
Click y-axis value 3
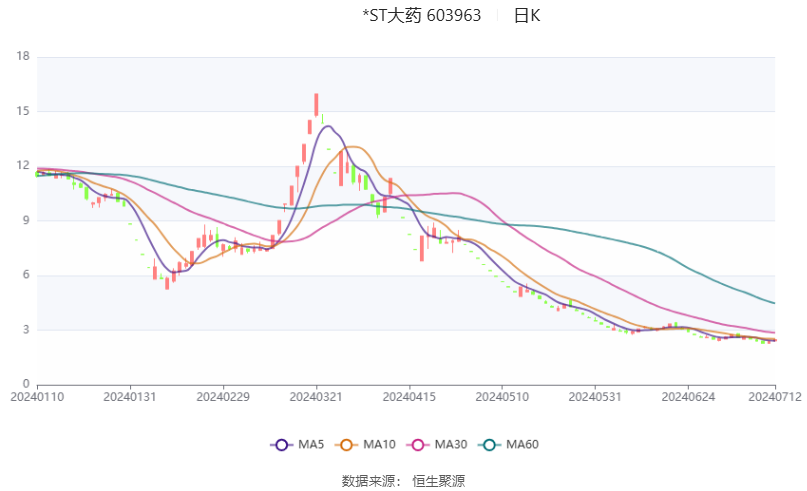(x=26, y=329)
